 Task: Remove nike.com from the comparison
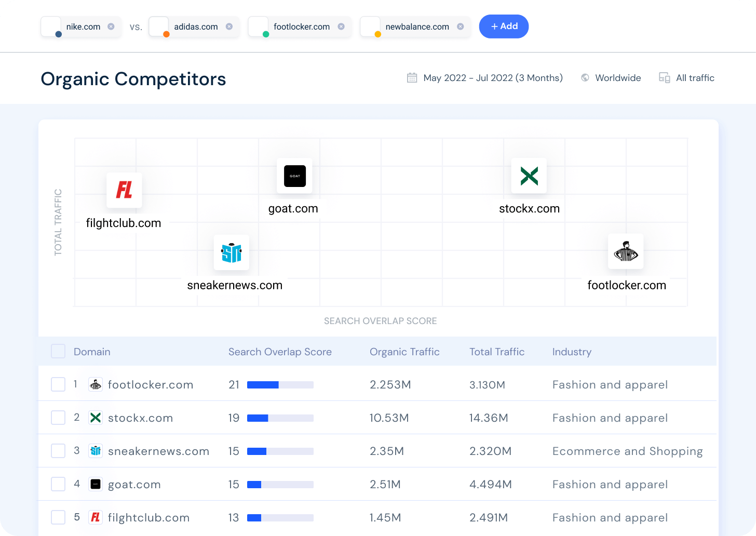coord(111,26)
